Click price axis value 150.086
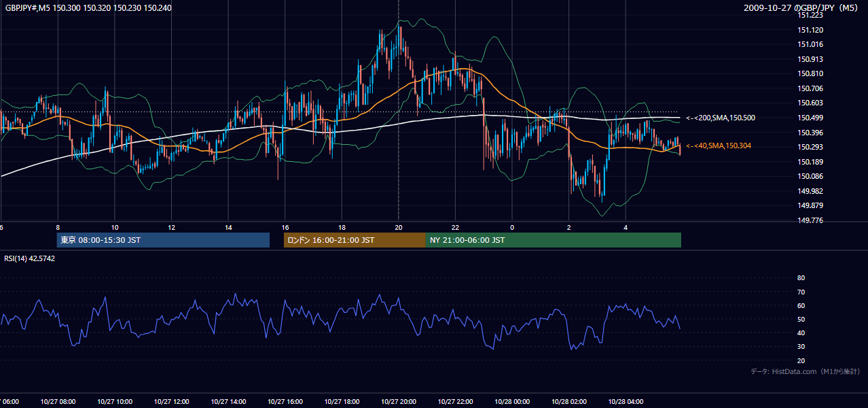The width and height of the screenshot is (868, 408). pyautogui.click(x=812, y=177)
